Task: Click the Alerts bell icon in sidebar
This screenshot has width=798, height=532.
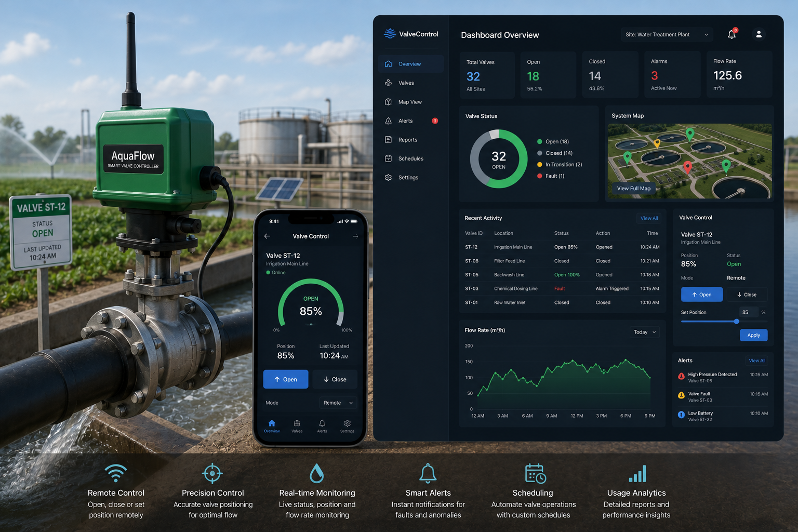Action: pos(388,121)
